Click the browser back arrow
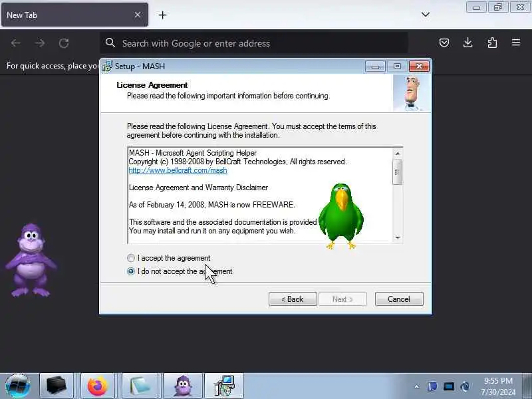Viewport: 532px width, 399px height. point(15,43)
